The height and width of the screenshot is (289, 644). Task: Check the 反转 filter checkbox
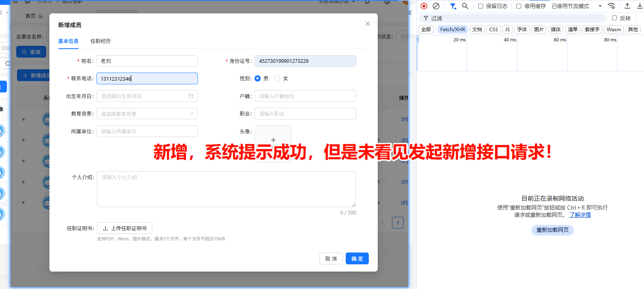click(614, 18)
